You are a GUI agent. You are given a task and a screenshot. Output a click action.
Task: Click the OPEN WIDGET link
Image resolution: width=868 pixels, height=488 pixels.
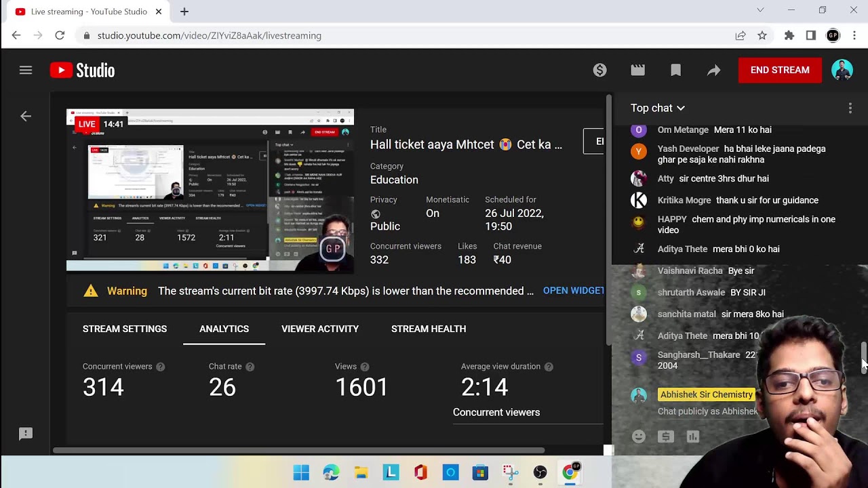pyautogui.click(x=573, y=291)
